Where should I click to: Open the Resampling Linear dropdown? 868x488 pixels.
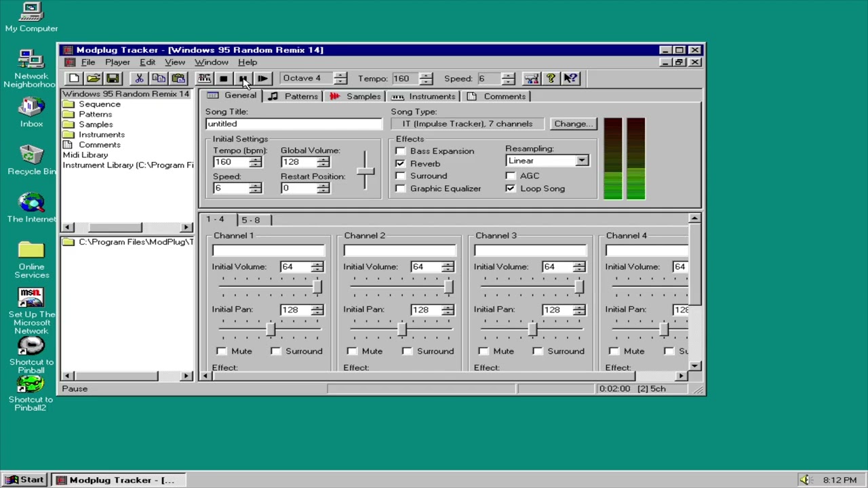[x=582, y=161]
